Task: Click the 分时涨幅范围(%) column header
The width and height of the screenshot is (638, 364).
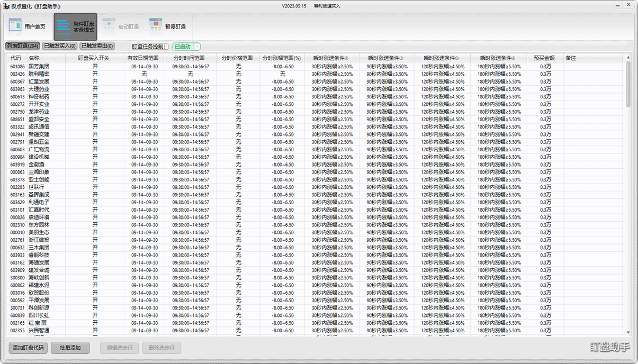Action: [x=282, y=58]
